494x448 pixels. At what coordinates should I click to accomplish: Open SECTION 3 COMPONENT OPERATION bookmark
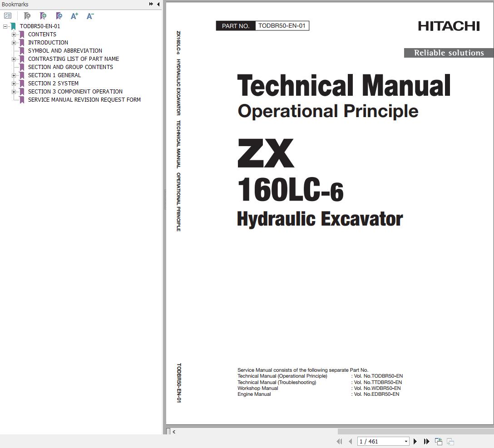(x=75, y=92)
